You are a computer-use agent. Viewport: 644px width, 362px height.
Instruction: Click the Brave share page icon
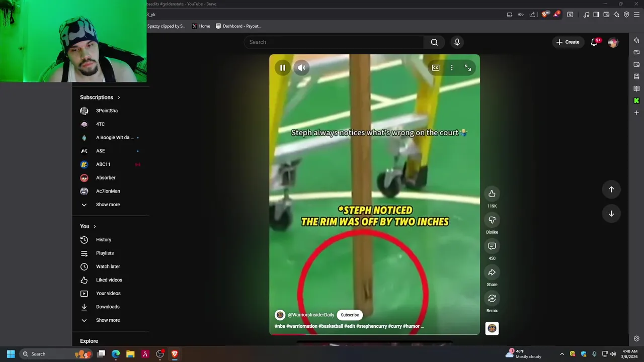click(x=532, y=15)
